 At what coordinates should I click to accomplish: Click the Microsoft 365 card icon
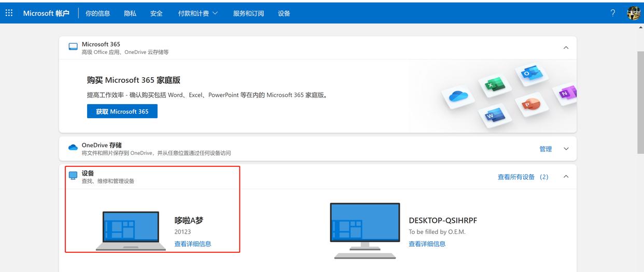(73, 47)
